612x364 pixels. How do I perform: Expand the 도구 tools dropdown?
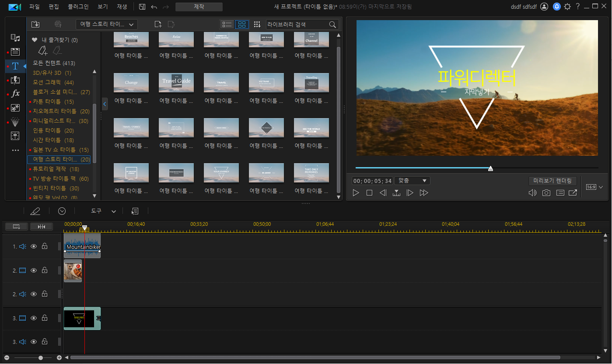[104, 211]
